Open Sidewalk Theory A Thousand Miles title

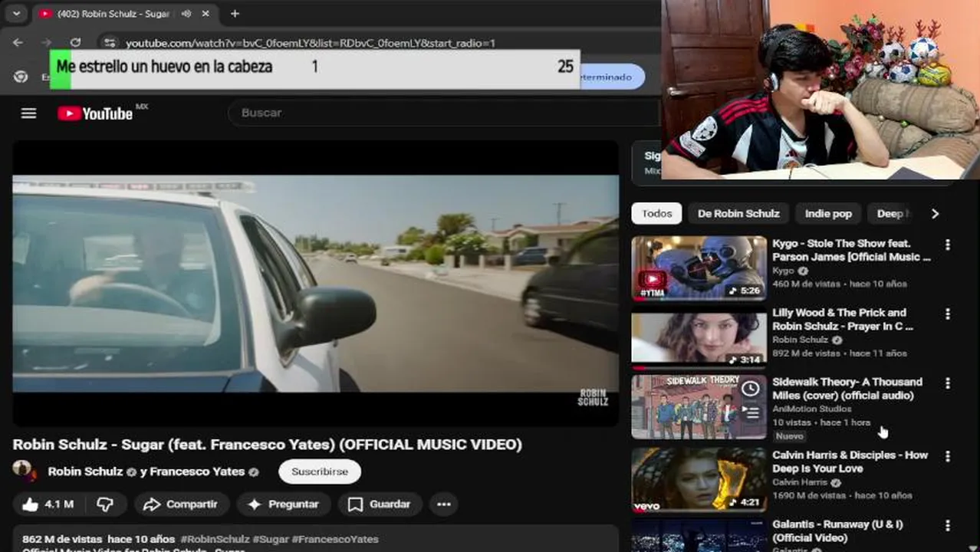[x=847, y=389]
